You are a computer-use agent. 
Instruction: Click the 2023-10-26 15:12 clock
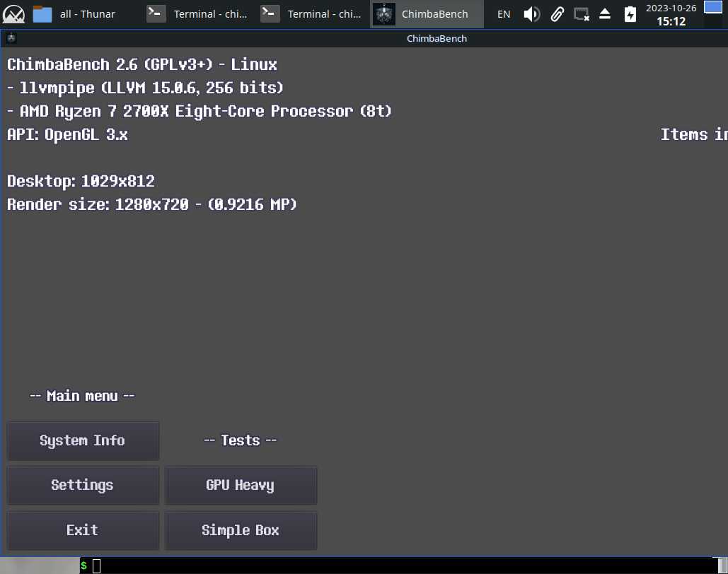point(671,14)
